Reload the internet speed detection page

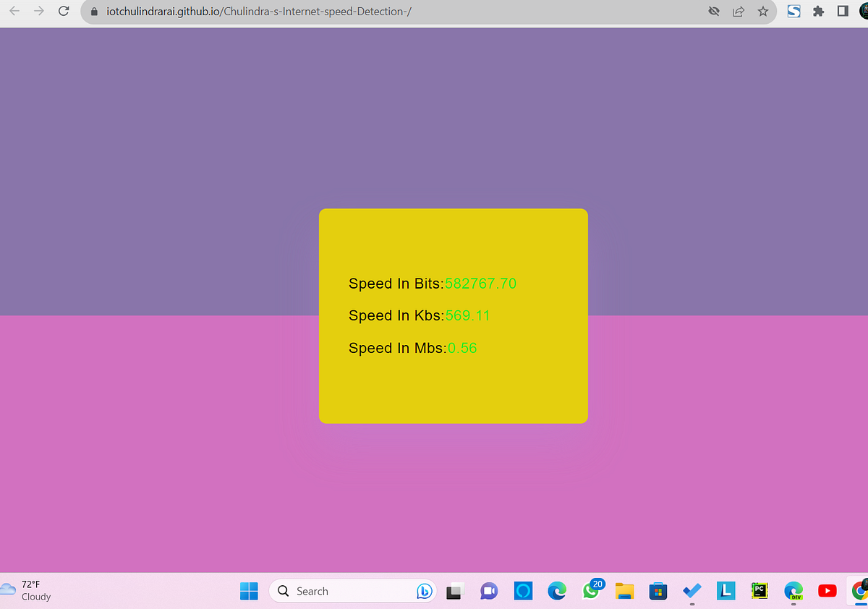(x=64, y=12)
